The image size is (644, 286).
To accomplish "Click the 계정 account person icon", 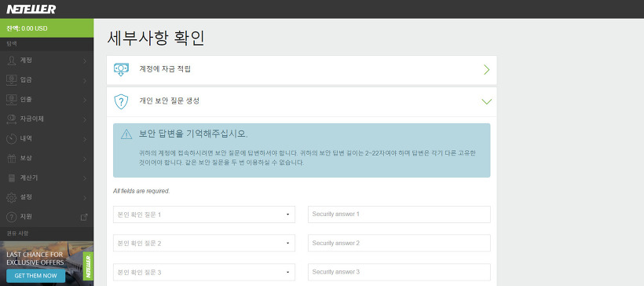I will [12, 60].
